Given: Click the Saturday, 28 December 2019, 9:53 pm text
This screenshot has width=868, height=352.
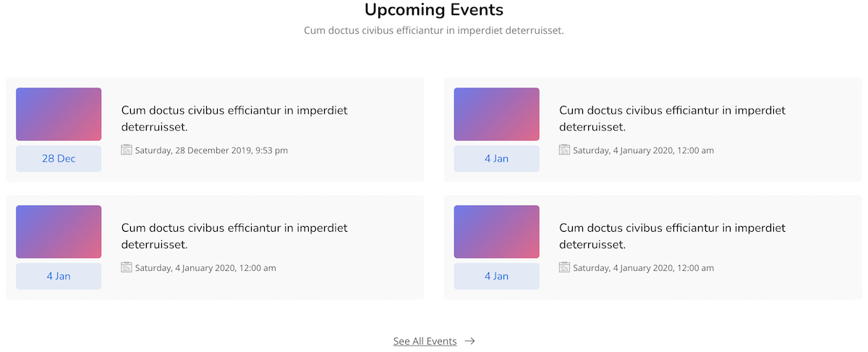Looking at the screenshot, I should click(211, 151).
